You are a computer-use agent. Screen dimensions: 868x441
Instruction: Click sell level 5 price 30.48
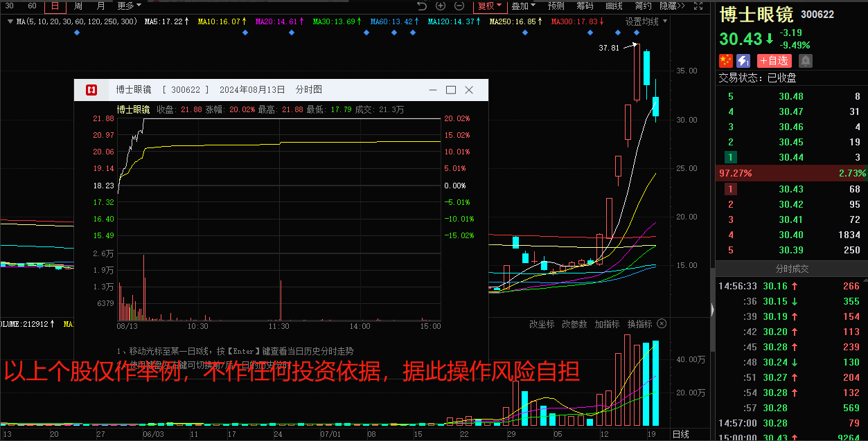click(x=791, y=96)
